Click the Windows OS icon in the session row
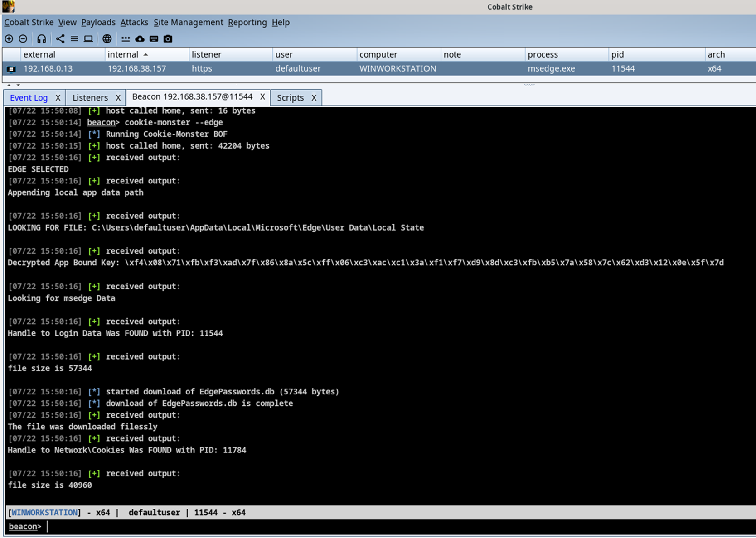Viewport: 756px width, 538px height. coord(11,69)
